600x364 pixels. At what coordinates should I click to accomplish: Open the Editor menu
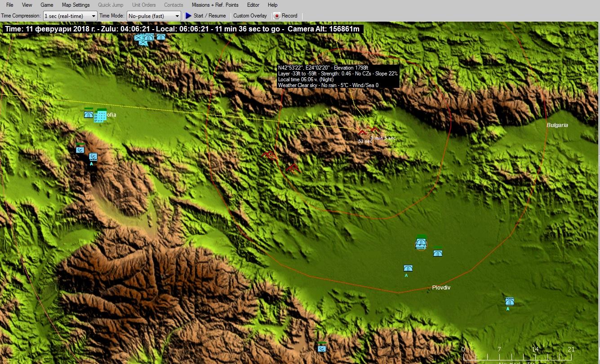[253, 5]
